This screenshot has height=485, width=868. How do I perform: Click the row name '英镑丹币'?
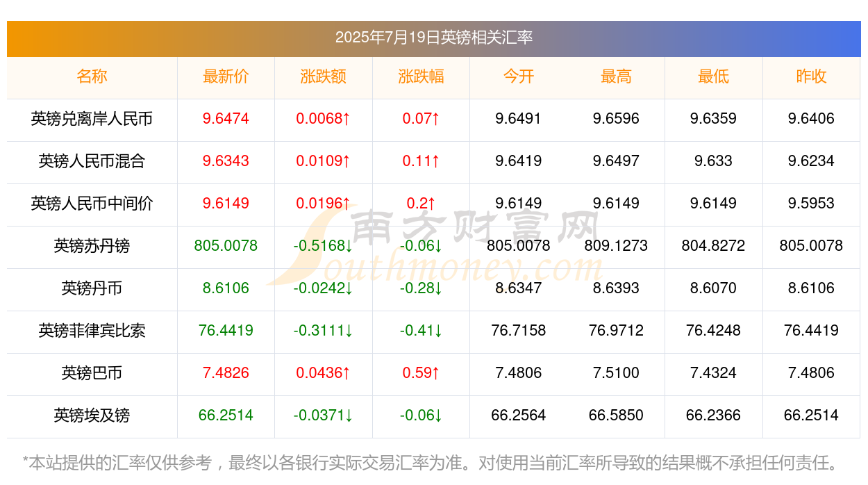tap(92, 288)
